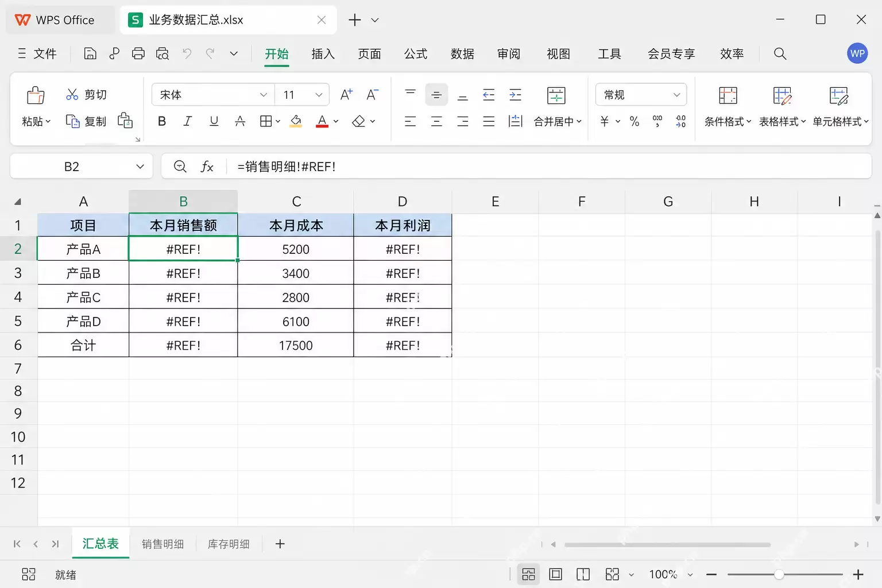Image resolution: width=882 pixels, height=588 pixels.
Task: Click the Print icon in quick access toolbar
Action: coord(138,53)
